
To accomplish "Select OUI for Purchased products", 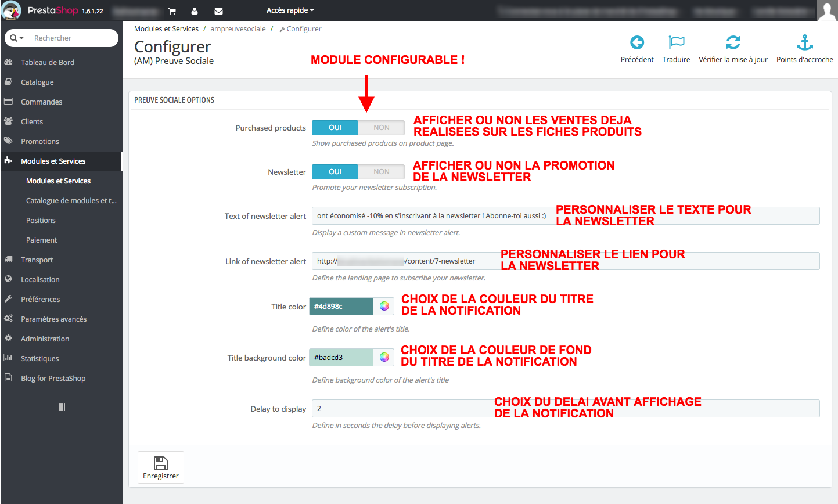I will [335, 128].
